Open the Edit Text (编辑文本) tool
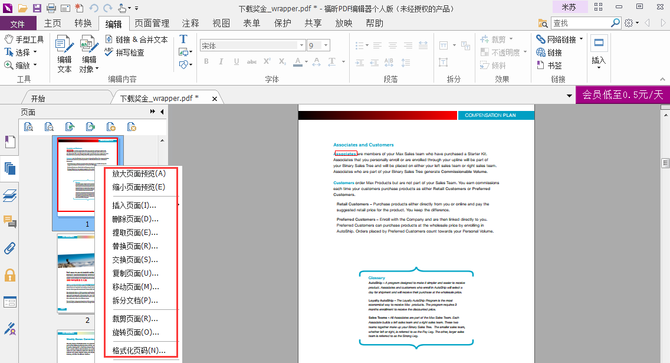The width and height of the screenshot is (670, 363). [65, 54]
